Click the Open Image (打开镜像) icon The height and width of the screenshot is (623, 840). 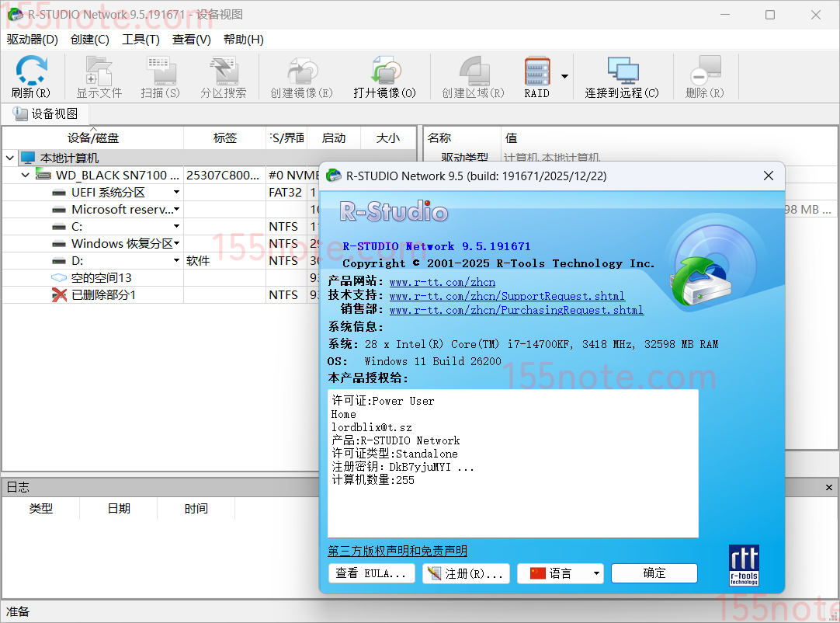pyautogui.click(x=384, y=77)
